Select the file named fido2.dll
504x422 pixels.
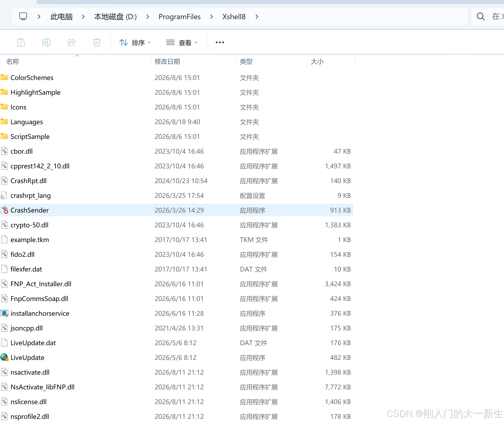[22, 254]
